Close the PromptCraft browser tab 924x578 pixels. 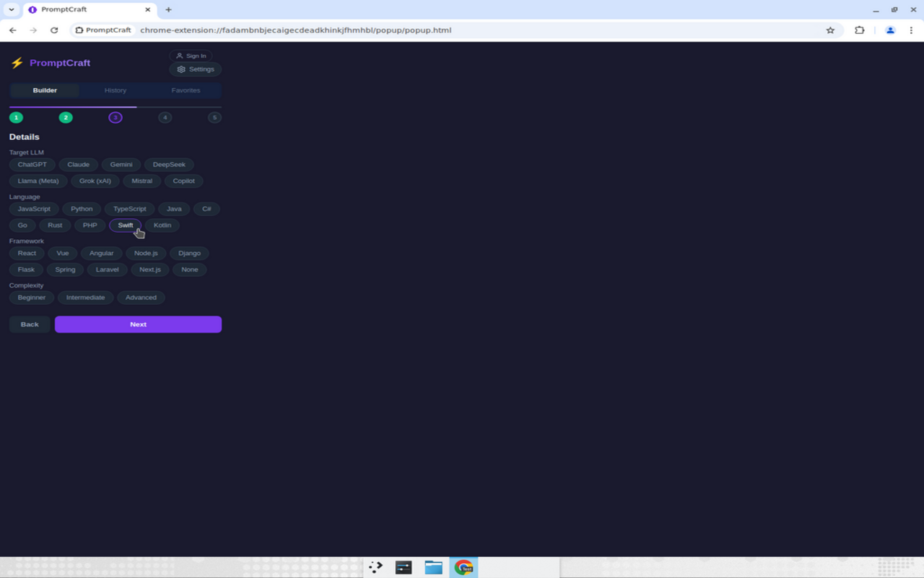click(148, 10)
